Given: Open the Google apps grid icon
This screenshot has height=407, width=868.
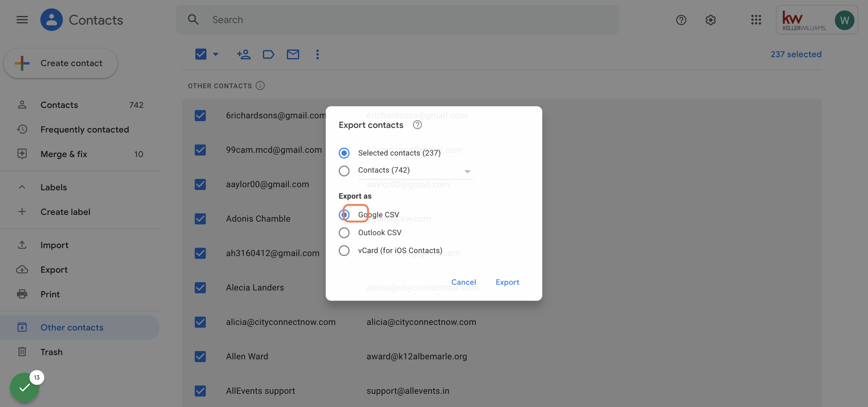Looking at the screenshot, I should (756, 20).
